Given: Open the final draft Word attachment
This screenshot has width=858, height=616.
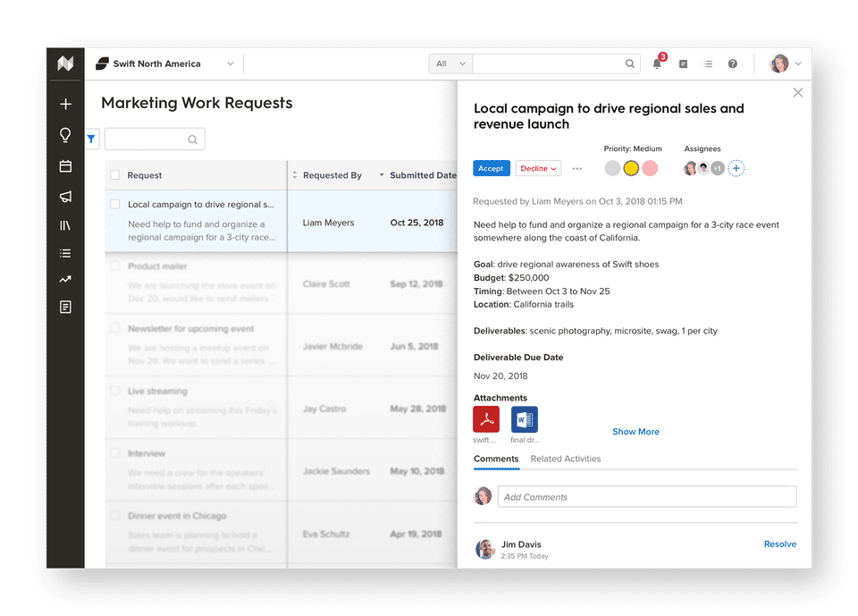Looking at the screenshot, I should point(525,419).
